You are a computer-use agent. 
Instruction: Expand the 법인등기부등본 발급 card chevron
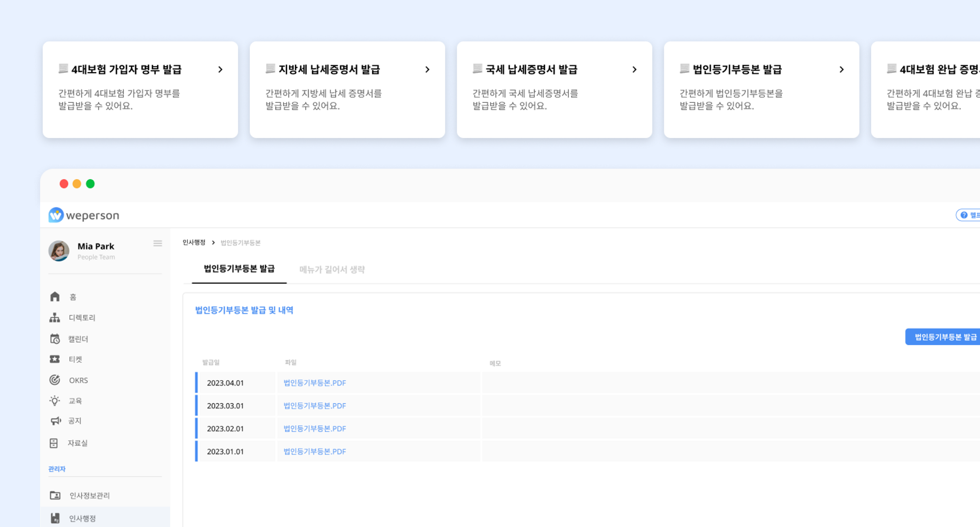coord(842,70)
